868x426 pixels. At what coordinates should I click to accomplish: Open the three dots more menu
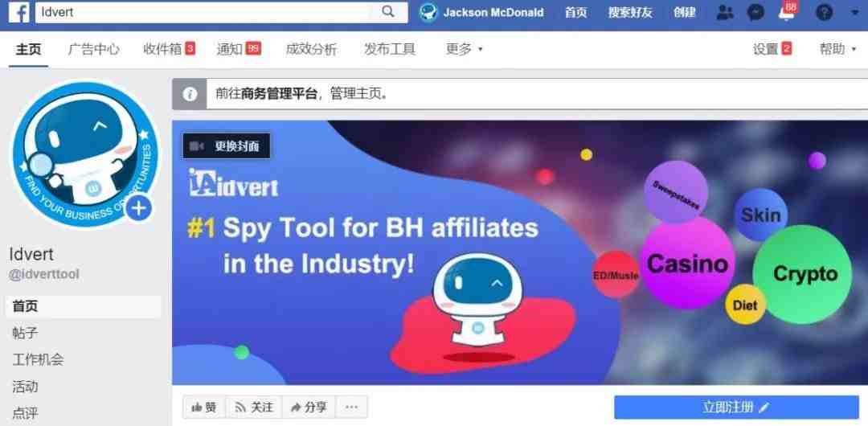pyautogui.click(x=351, y=408)
